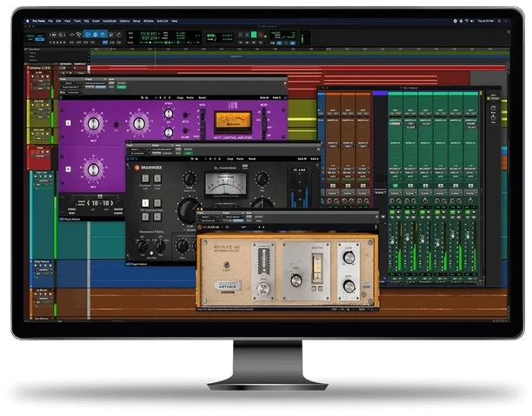The width and height of the screenshot is (532, 416).
Task: Click Copy in the bx_masterdesk toolbar
Action: pyautogui.click(x=230, y=159)
